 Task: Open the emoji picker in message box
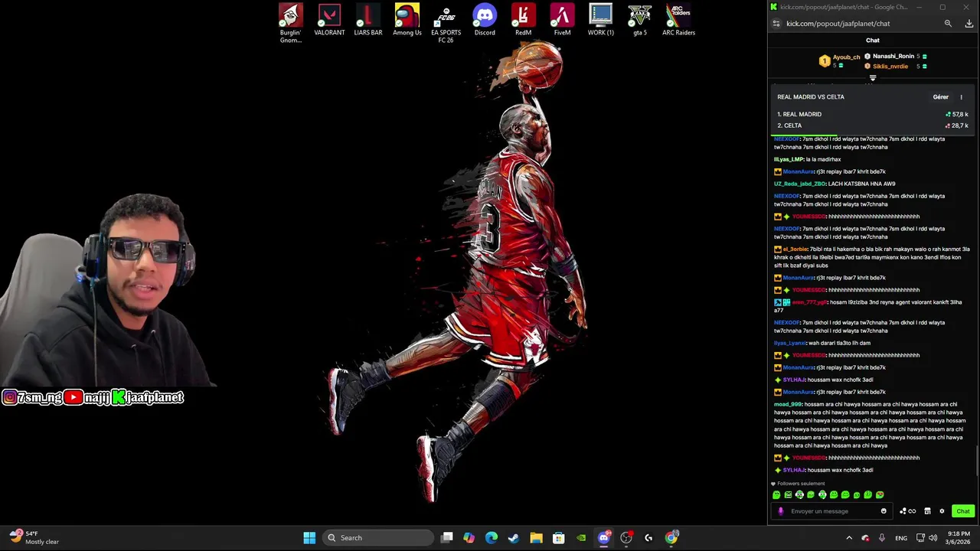(x=884, y=511)
